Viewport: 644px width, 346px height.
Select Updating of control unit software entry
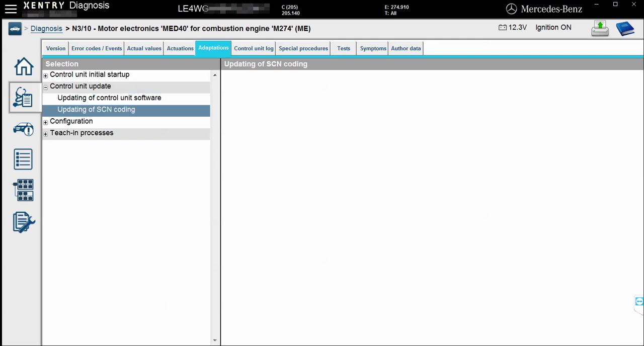(109, 98)
